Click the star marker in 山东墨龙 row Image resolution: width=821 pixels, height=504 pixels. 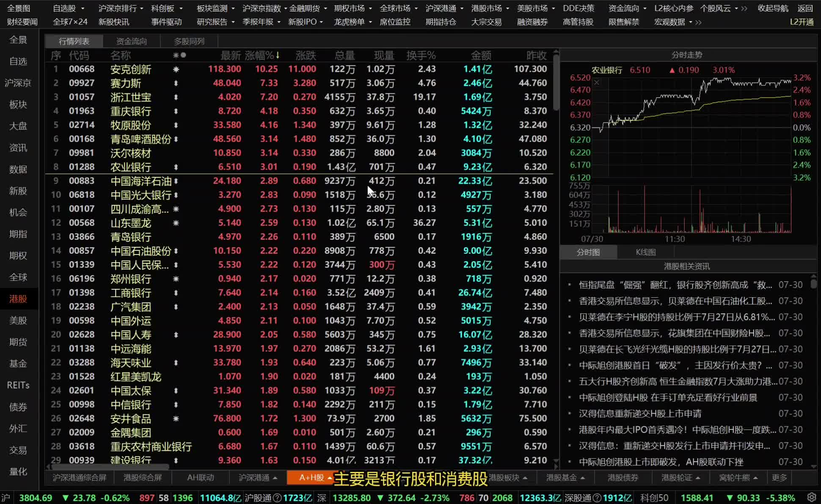coord(176,222)
